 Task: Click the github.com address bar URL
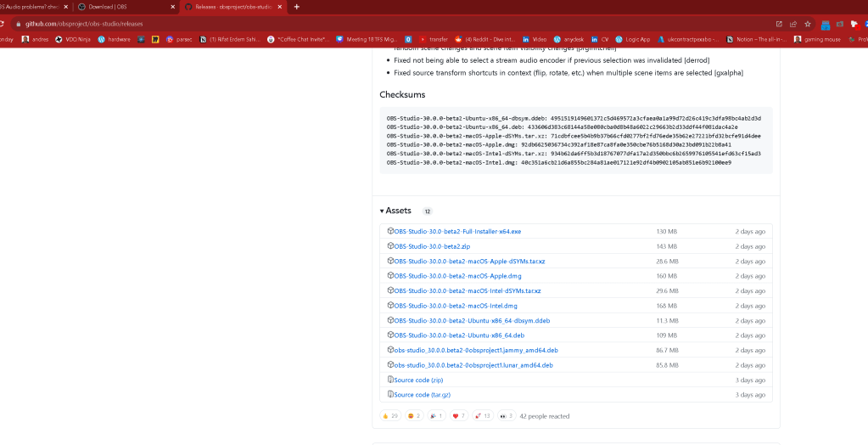[x=84, y=24]
